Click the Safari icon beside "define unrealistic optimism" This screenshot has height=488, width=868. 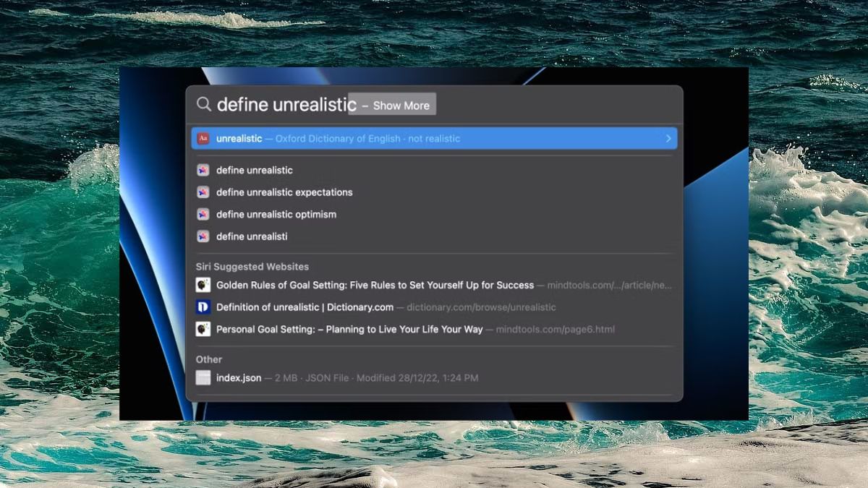203,215
